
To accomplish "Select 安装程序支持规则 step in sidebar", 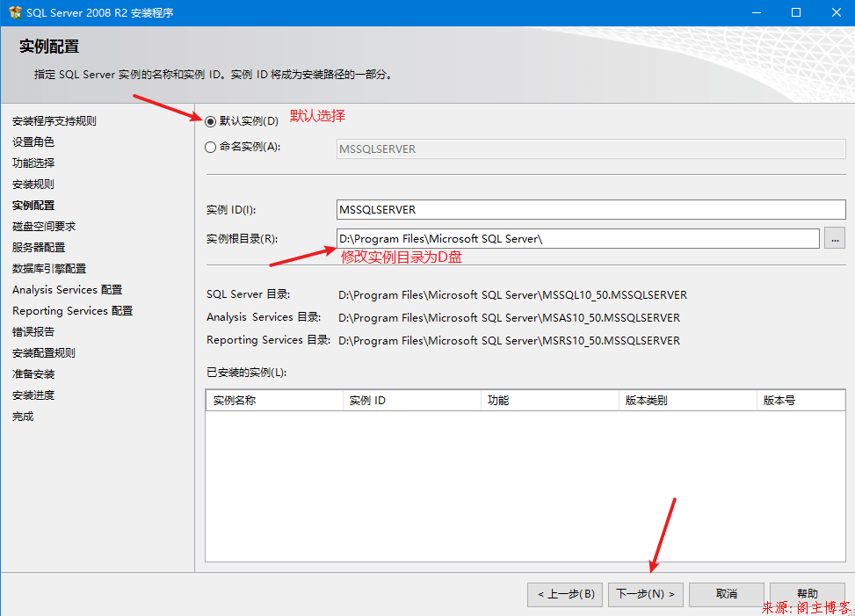I will [x=54, y=121].
